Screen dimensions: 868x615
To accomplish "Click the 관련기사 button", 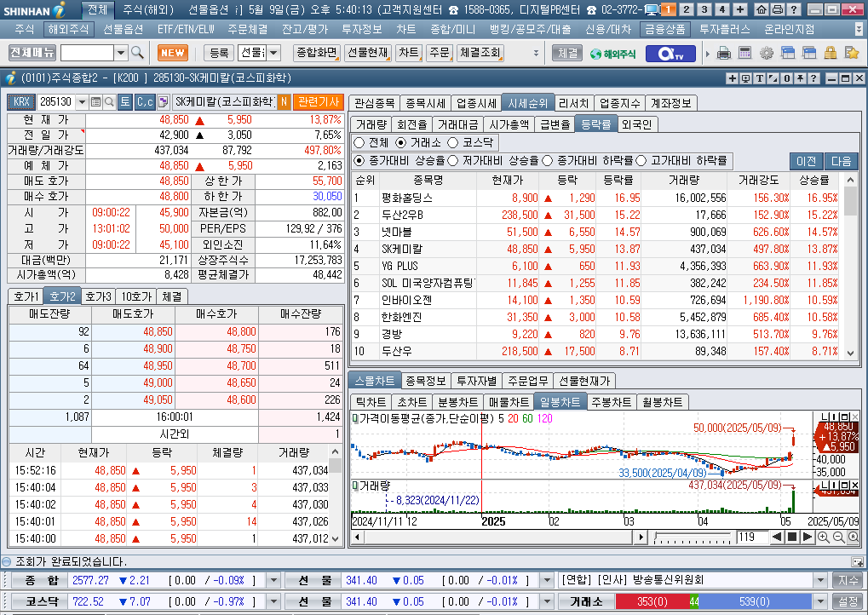I will point(319,102).
